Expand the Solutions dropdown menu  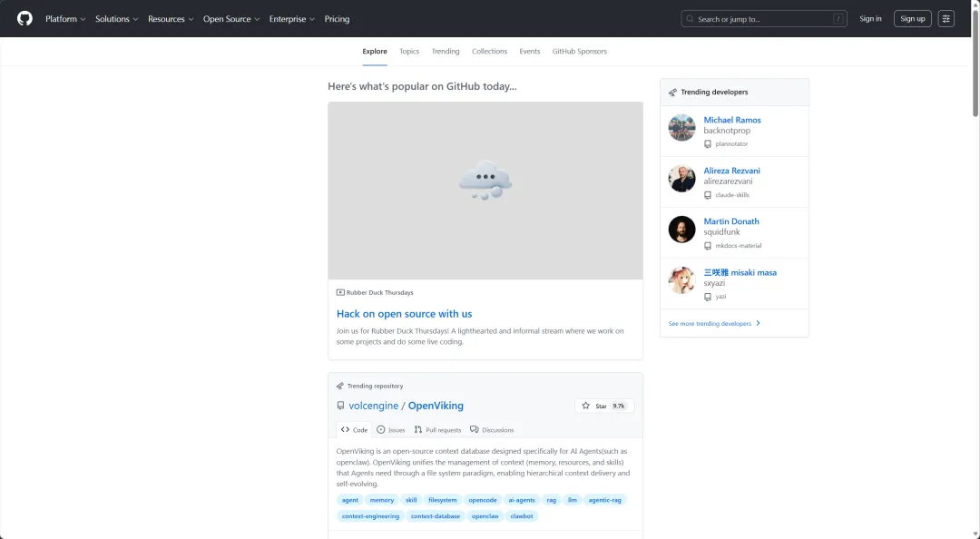(117, 19)
